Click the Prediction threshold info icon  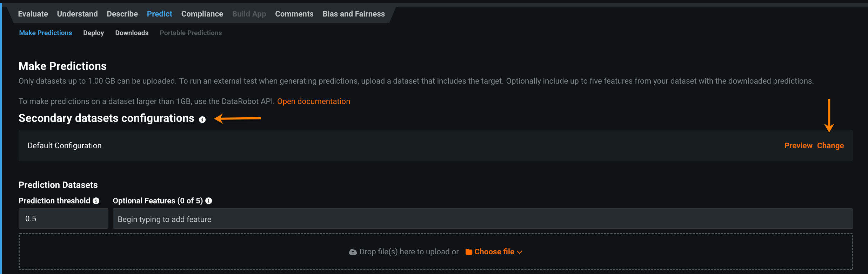(x=96, y=201)
